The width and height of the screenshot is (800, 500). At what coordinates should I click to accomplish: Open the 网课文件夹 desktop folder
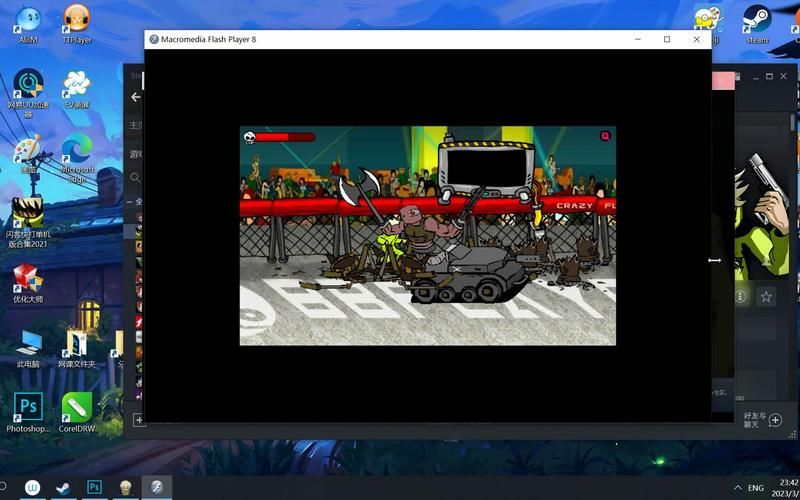(x=77, y=349)
